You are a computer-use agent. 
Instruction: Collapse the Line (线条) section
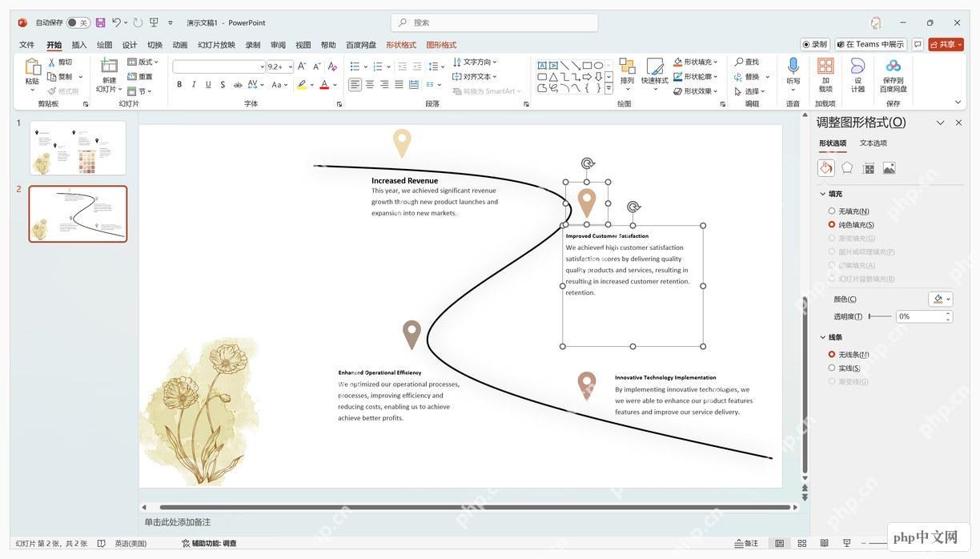tap(822, 337)
